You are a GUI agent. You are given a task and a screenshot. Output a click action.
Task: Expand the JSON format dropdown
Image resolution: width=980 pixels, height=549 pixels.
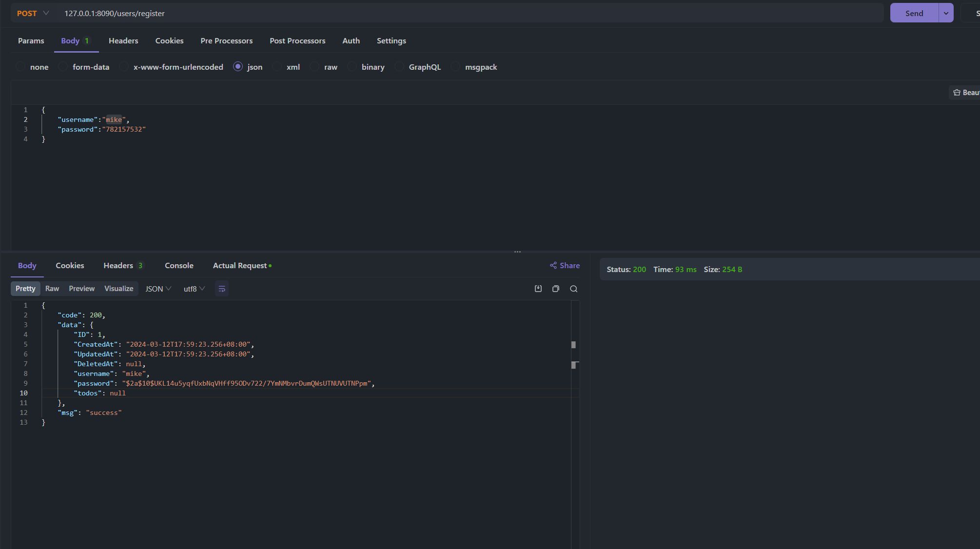pyautogui.click(x=158, y=289)
